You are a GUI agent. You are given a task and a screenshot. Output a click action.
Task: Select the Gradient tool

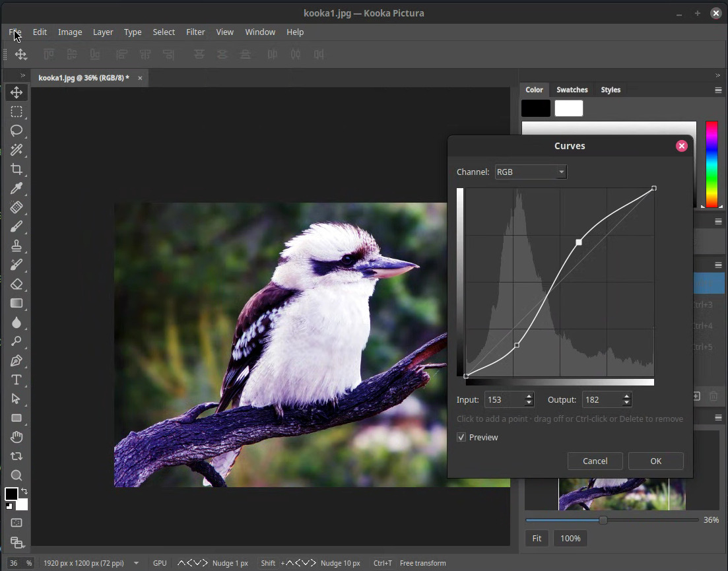[17, 303]
